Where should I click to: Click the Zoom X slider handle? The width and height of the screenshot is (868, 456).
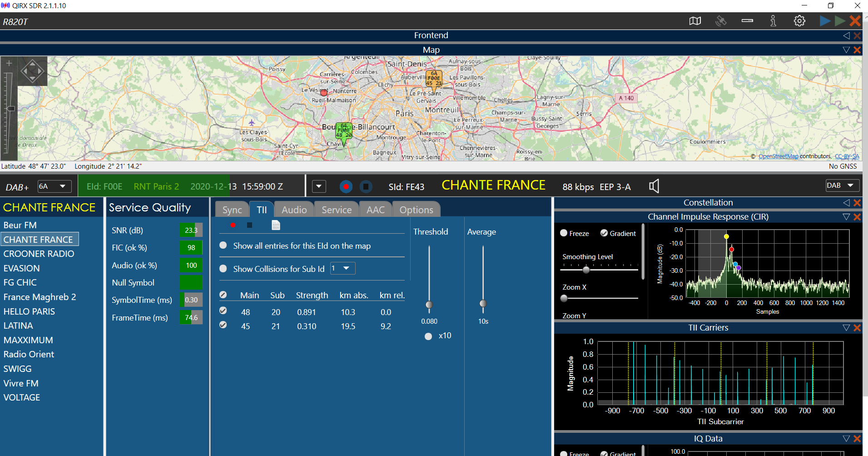564,298
